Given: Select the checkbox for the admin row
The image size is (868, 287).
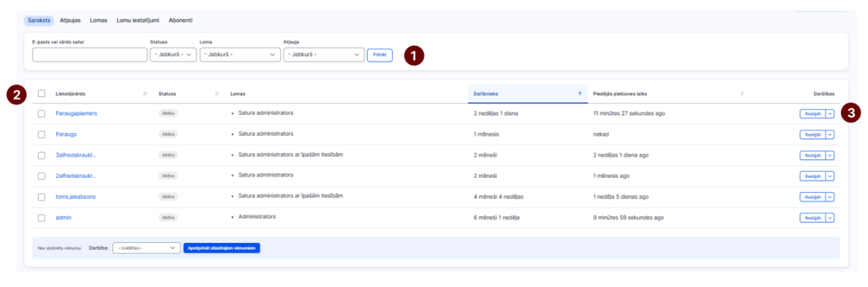Looking at the screenshot, I should pos(41,218).
